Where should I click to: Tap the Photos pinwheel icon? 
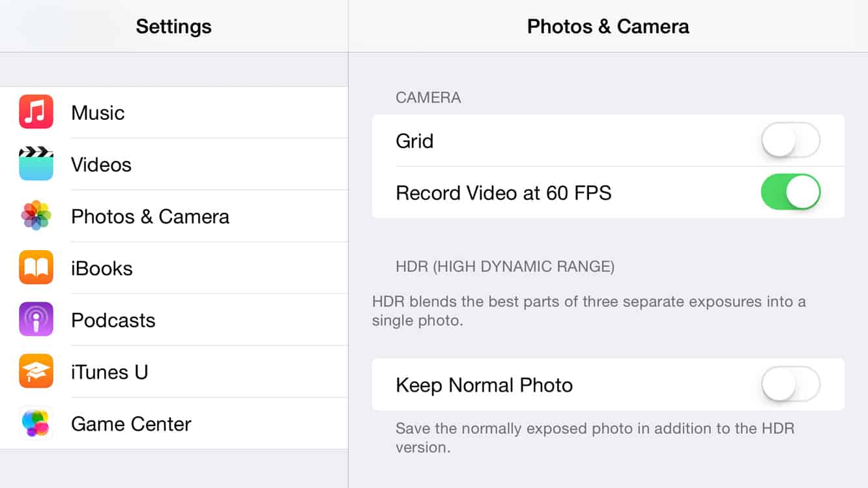[x=36, y=216]
